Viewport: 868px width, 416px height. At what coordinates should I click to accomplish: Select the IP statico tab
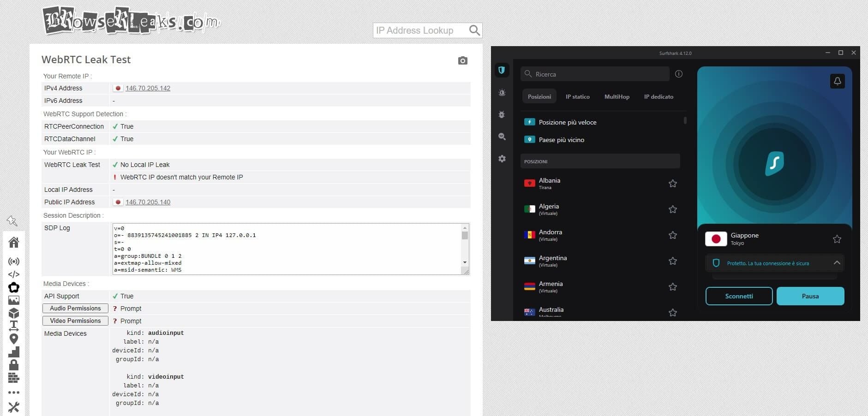577,97
